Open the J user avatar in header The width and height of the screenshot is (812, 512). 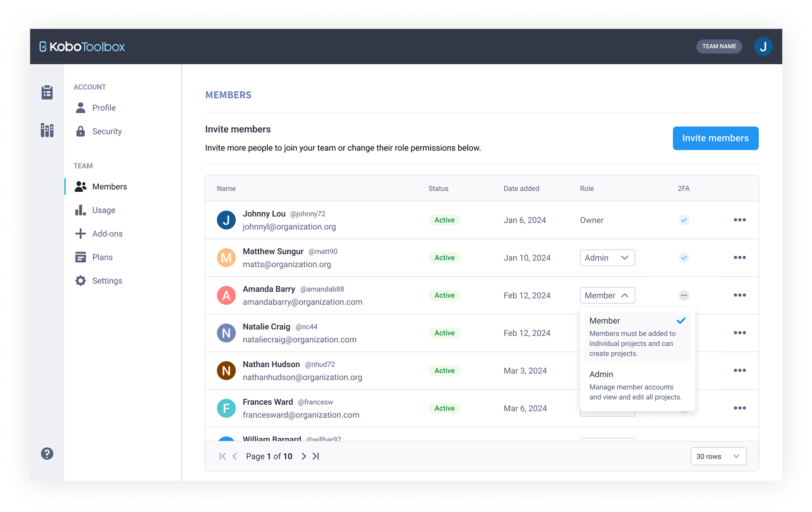coord(763,46)
